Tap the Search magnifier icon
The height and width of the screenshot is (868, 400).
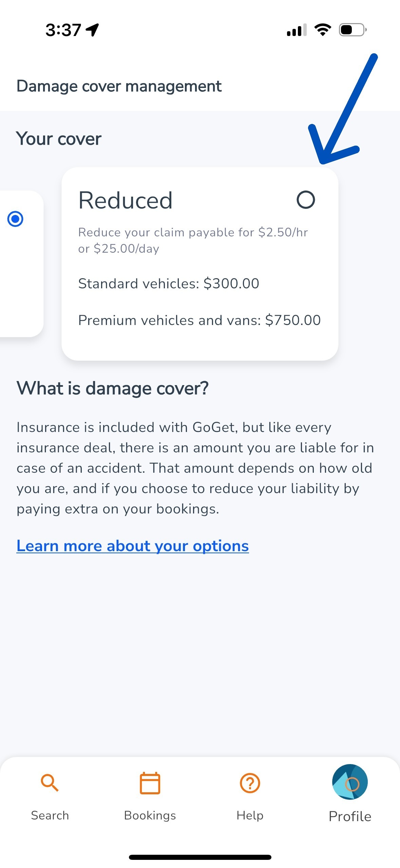[50, 783]
